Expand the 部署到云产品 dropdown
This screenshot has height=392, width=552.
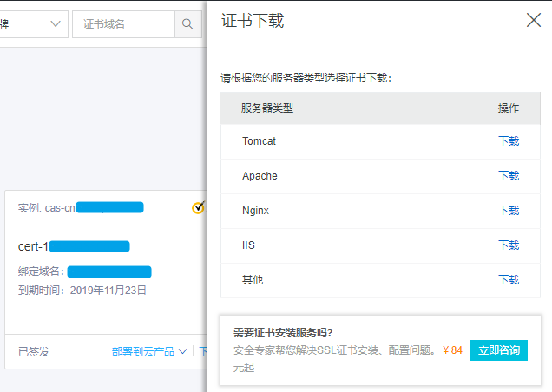click(x=148, y=351)
